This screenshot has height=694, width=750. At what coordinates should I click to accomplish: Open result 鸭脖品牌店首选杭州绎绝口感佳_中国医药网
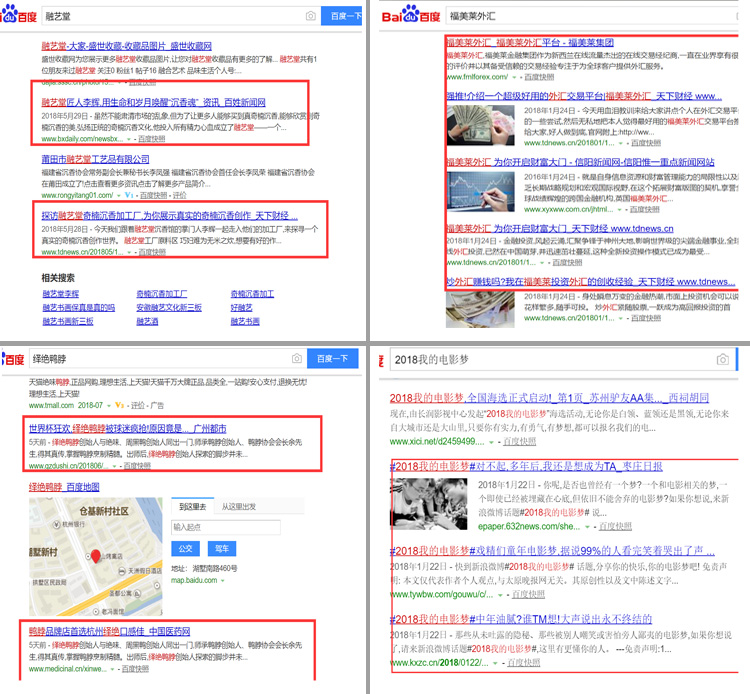[x=110, y=631]
